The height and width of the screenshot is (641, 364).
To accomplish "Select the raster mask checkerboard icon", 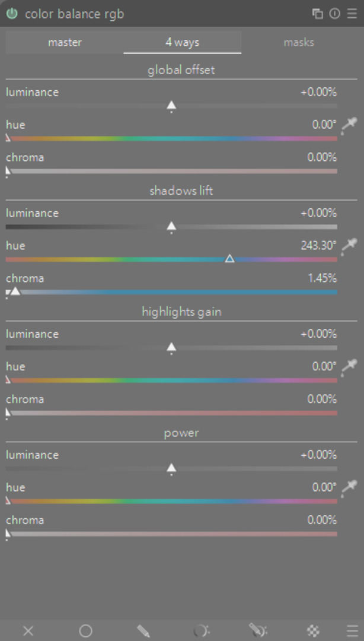I will point(314,631).
